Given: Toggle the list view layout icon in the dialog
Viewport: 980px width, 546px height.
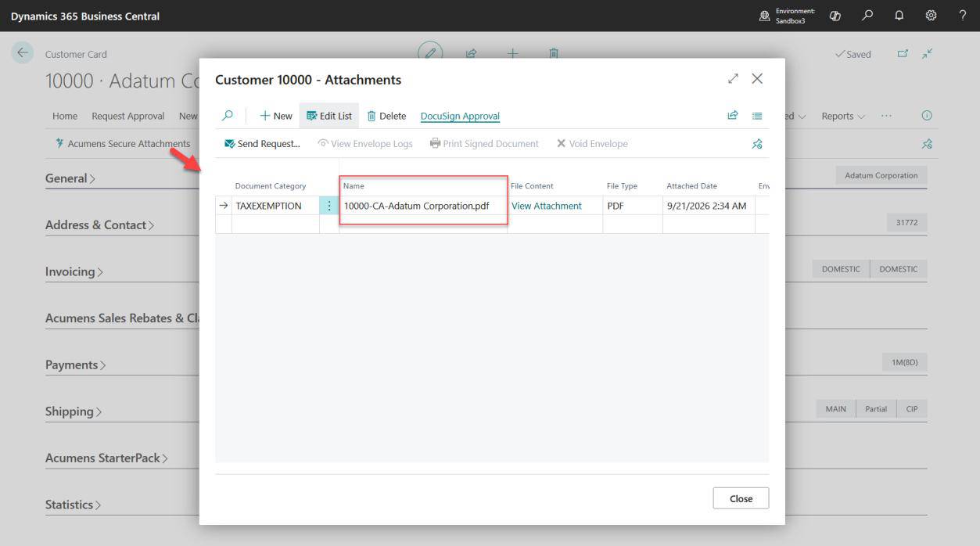Looking at the screenshot, I should [x=757, y=116].
